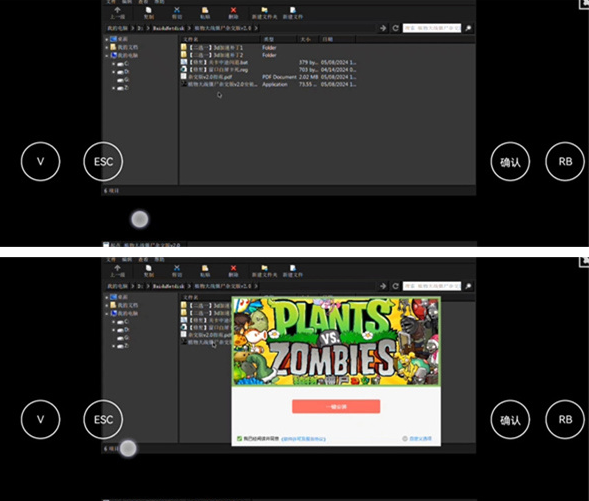Click New Folder icon in frame without installer
Image resolution: width=589 pixels, height=501 pixels.
tap(264, 10)
